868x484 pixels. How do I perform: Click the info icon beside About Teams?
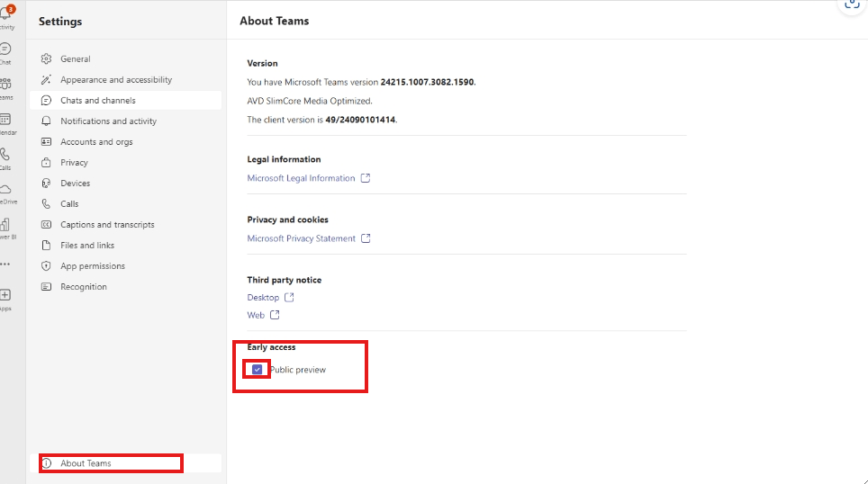(x=47, y=463)
